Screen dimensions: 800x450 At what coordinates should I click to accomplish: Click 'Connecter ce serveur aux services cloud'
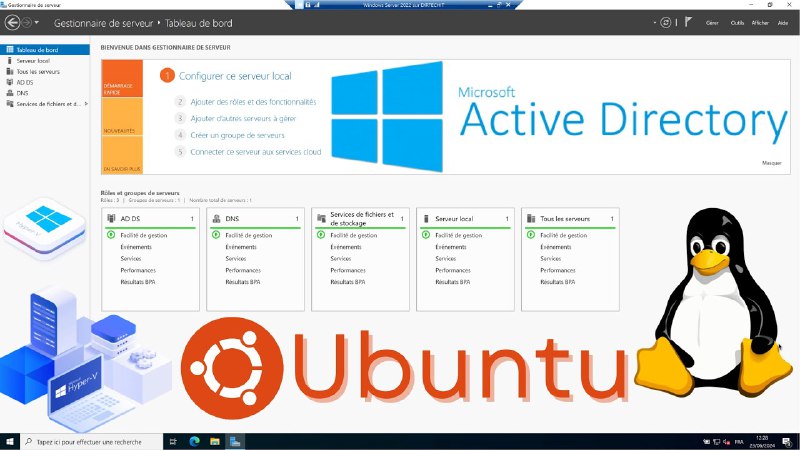pyautogui.click(x=256, y=152)
